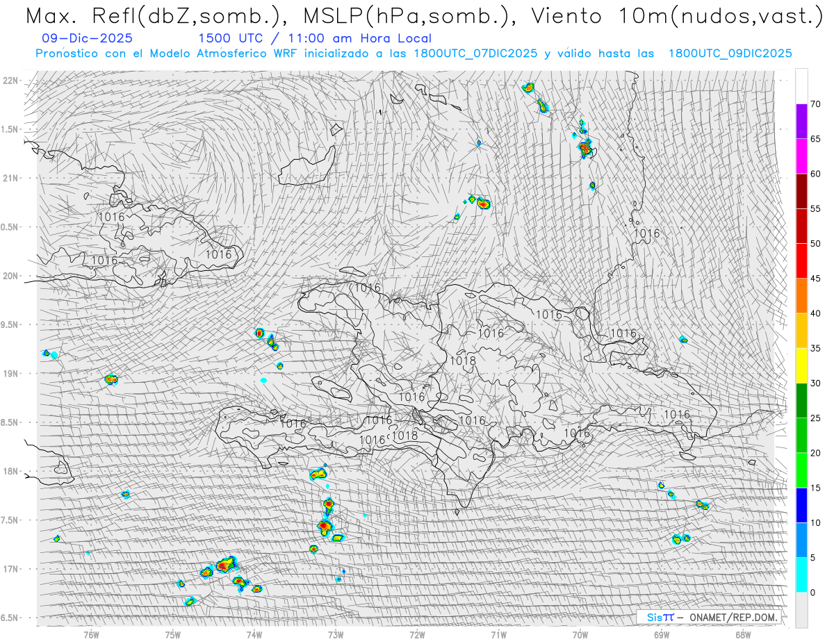Click the '76W' longitude label
This screenshot has height=644, width=834.
pos(91,635)
